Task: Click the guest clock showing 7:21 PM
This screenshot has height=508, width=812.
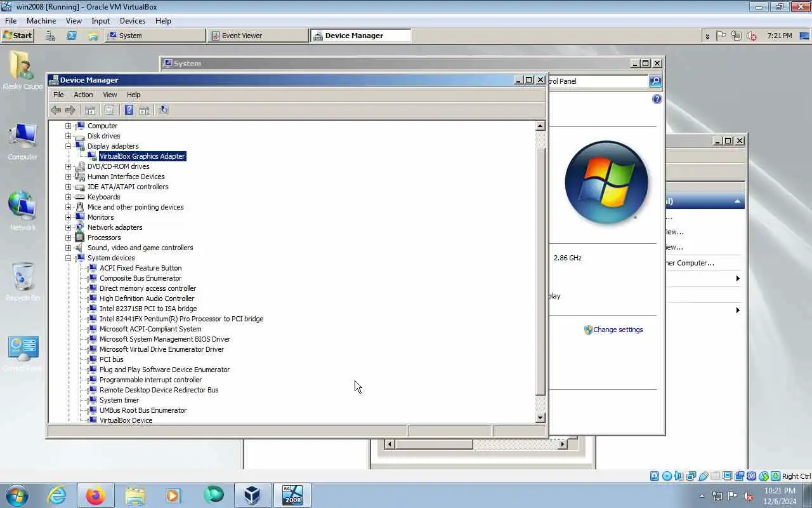Action: tap(779, 36)
